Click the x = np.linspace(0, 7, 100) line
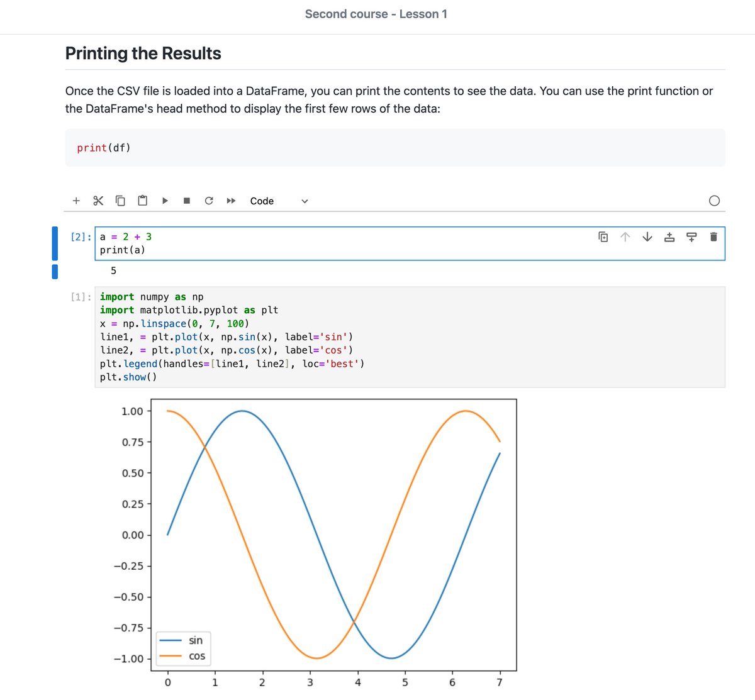The image size is (755, 700). (x=174, y=324)
